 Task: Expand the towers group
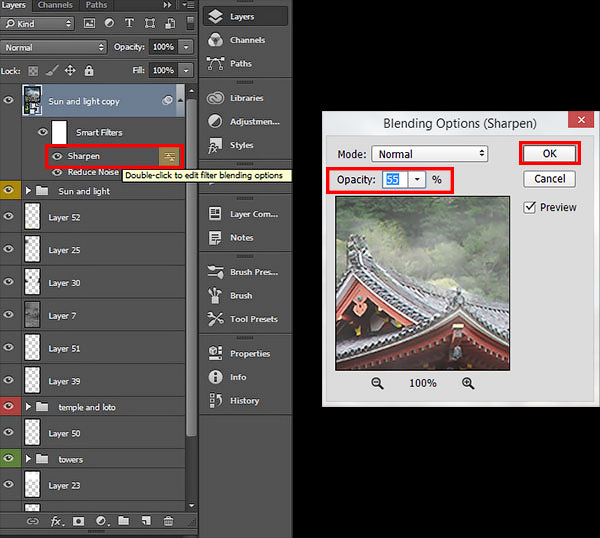point(28,458)
